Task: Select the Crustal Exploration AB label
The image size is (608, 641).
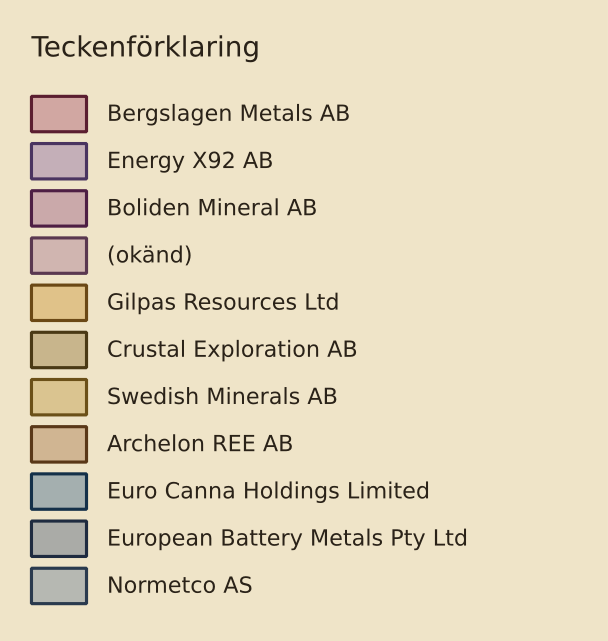Action: tap(232, 350)
